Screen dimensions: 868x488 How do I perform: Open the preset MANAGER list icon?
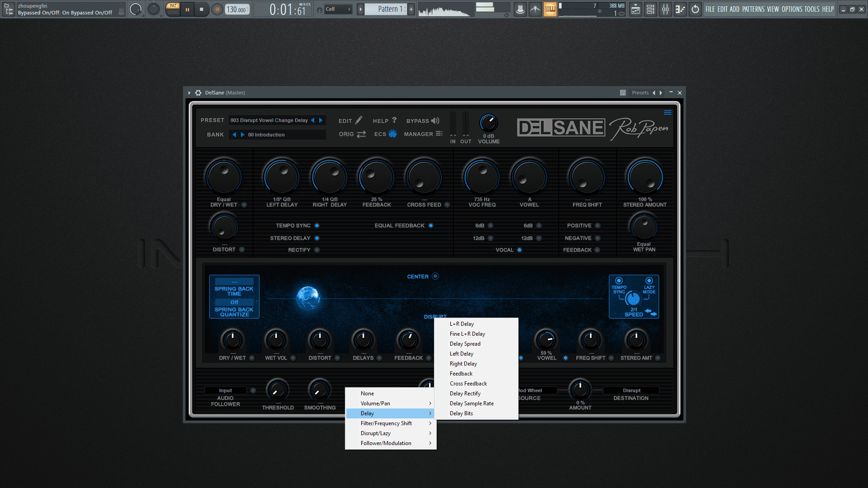pos(439,134)
